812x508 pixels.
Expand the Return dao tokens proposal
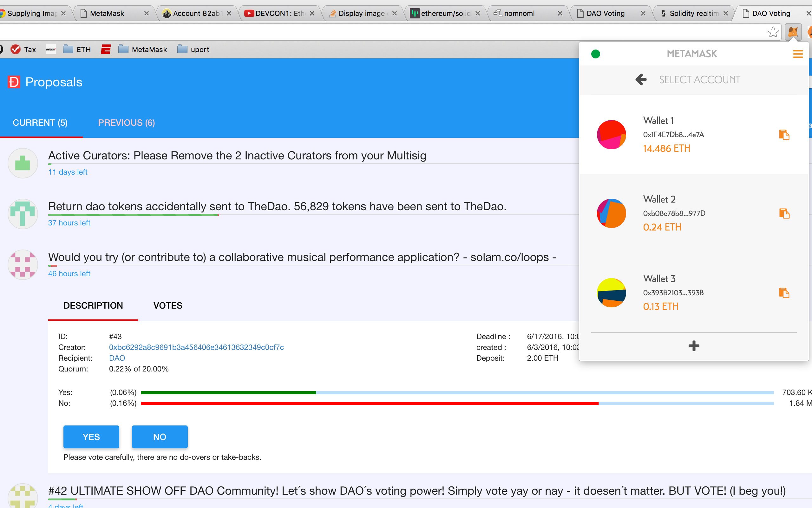pos(277,206)
